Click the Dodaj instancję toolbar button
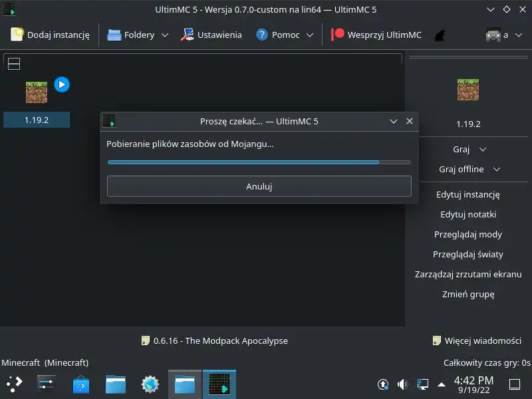The height and width of the screenshot is (399, 532). point(51,35)
